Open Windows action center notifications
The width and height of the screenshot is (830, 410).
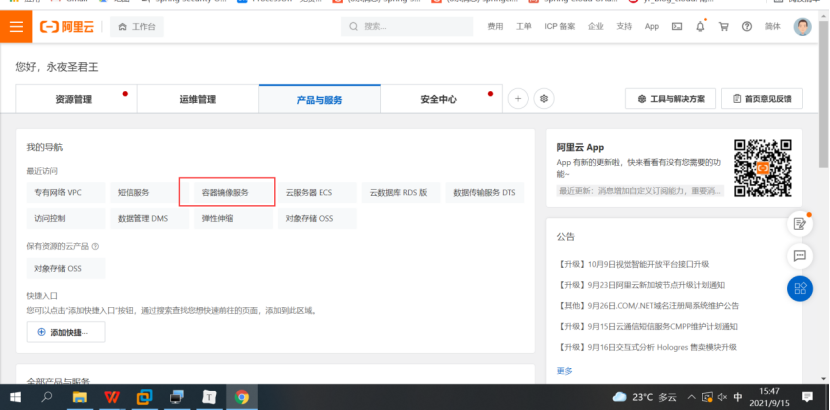[x=807, y=397]
